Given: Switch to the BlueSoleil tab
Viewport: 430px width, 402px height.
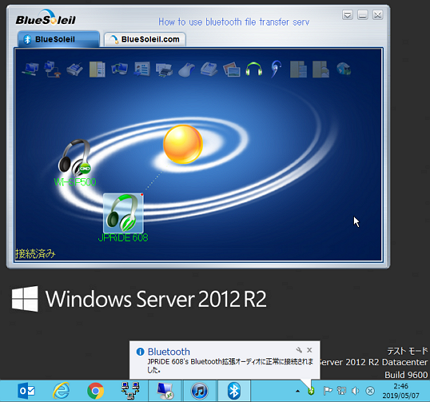Looking at the screenshot, I should (x=58, y=39).
